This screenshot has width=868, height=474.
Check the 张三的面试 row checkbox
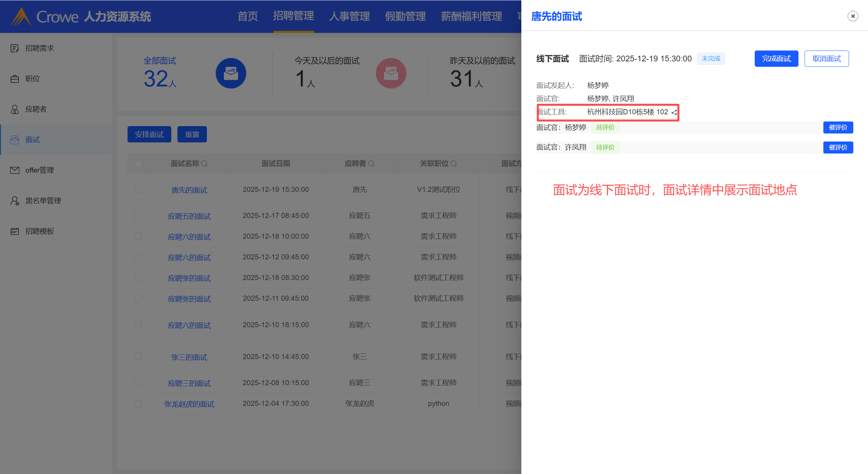[x=138, y=357]
